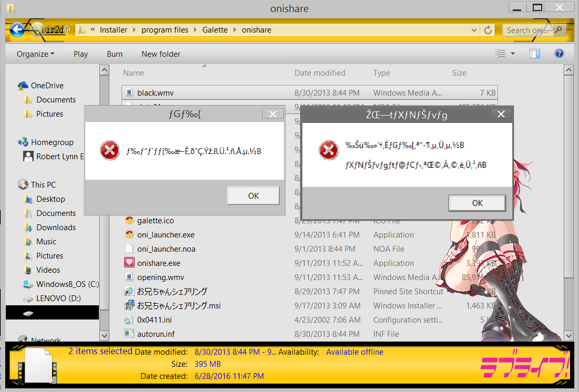Click the Back navigation arrow
Viewport: 579px width, 392px height.
point(17,29)
